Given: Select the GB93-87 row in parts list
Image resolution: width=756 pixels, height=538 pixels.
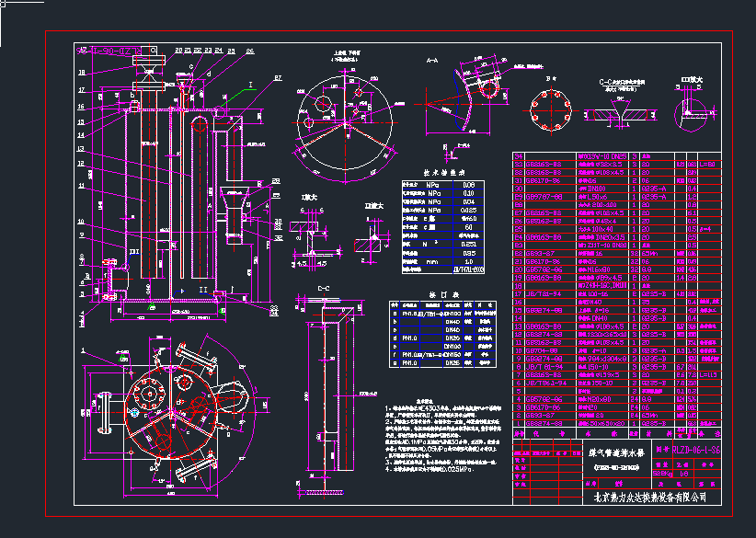Looking at the screenshot, I should [543, 253].
